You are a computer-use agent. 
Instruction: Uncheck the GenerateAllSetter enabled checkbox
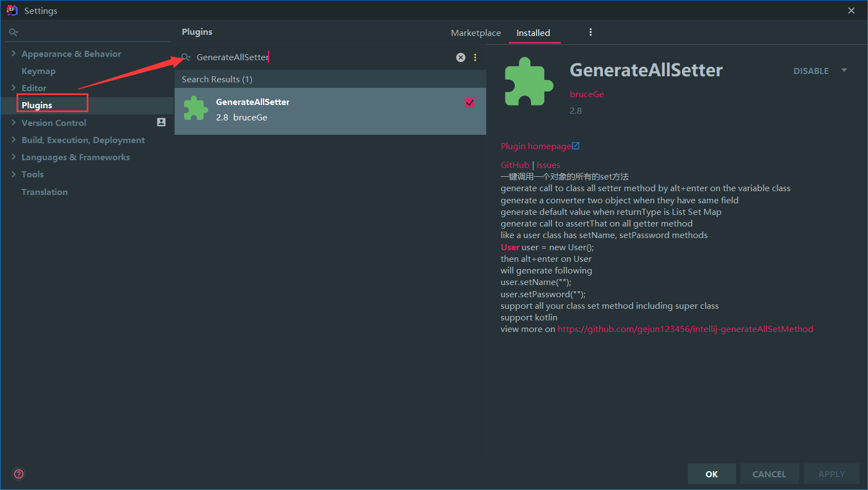(x=470, y=103)
